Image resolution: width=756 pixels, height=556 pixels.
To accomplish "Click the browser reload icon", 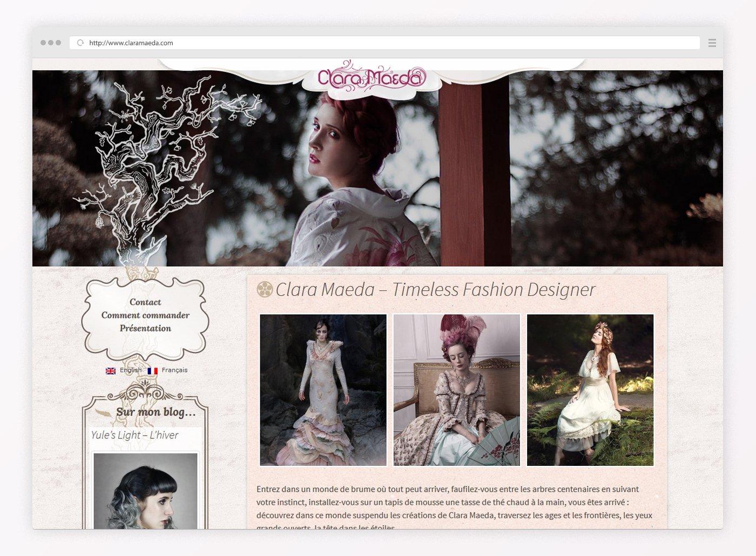I will pos(80,43).
